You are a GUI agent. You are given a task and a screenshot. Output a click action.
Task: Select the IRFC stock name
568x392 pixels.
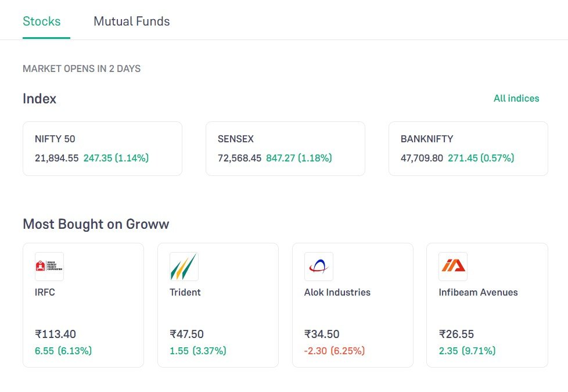pos(45,292)
